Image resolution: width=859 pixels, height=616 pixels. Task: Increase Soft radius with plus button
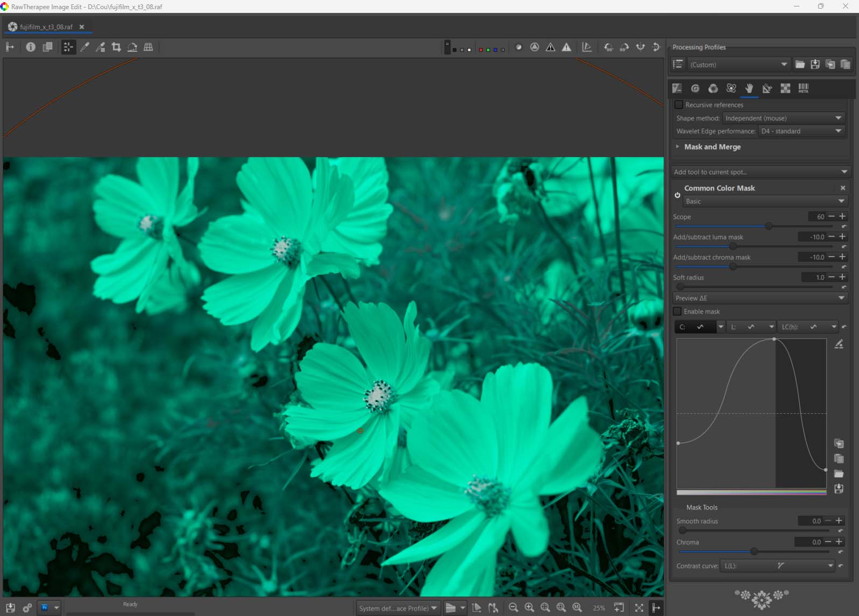842,277
